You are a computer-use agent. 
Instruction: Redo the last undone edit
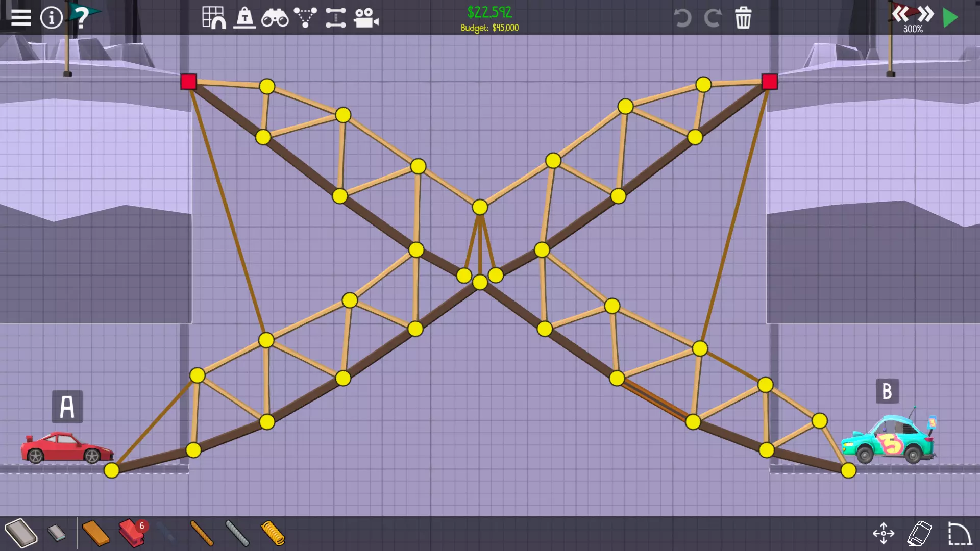[713, 18]
